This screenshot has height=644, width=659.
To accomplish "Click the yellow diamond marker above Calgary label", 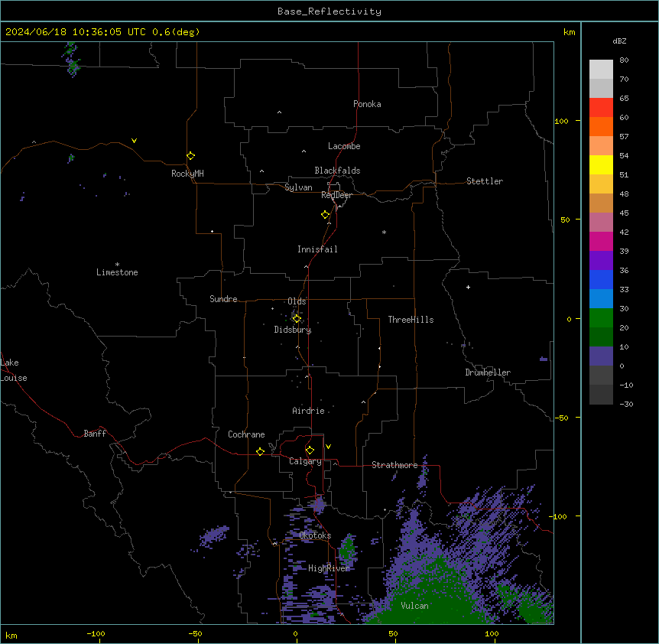I will pos(310,450).
